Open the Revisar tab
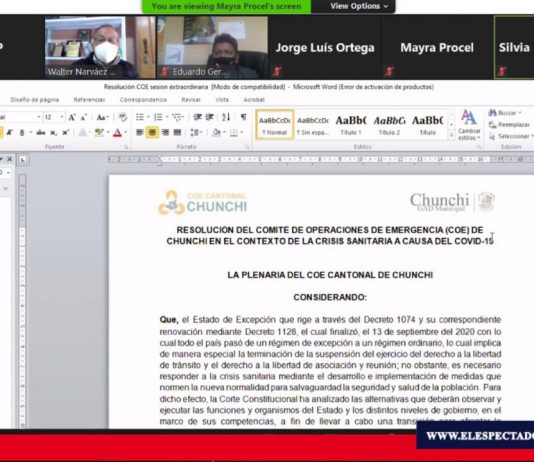Screen dimensions: 534x462 pos(191,100)
